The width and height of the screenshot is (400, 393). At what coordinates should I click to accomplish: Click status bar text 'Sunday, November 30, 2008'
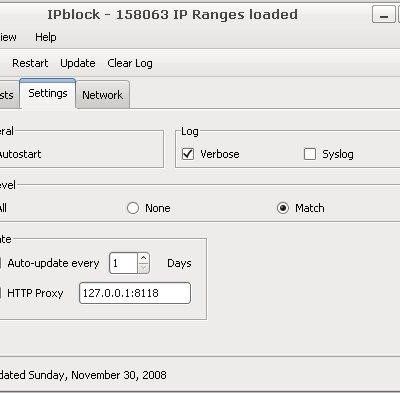97,375
